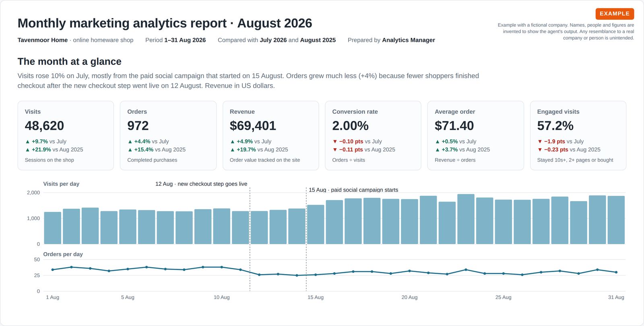Select 'Order value tracked on the site'

[265, 160]
